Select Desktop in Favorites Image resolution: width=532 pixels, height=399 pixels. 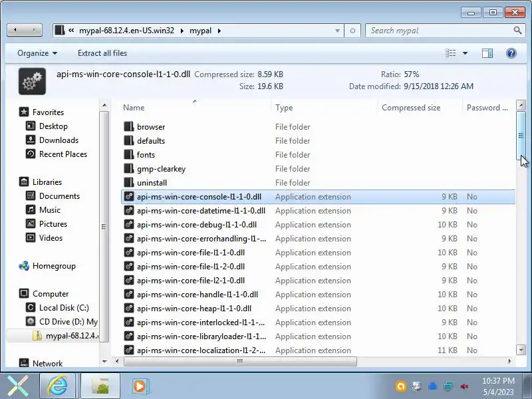point(53,126)
